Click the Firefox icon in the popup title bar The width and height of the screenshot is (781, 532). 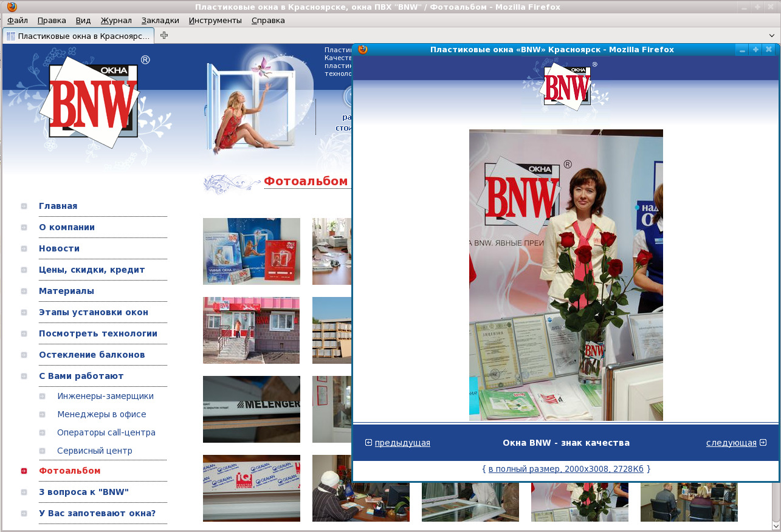point(363,49)
